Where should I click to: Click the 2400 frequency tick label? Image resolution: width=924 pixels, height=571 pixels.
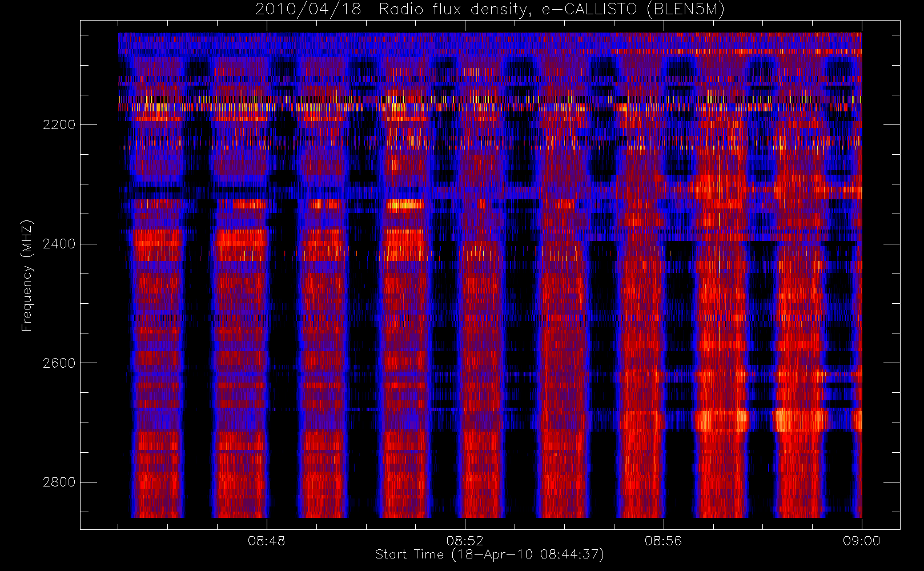click(59, 244)
